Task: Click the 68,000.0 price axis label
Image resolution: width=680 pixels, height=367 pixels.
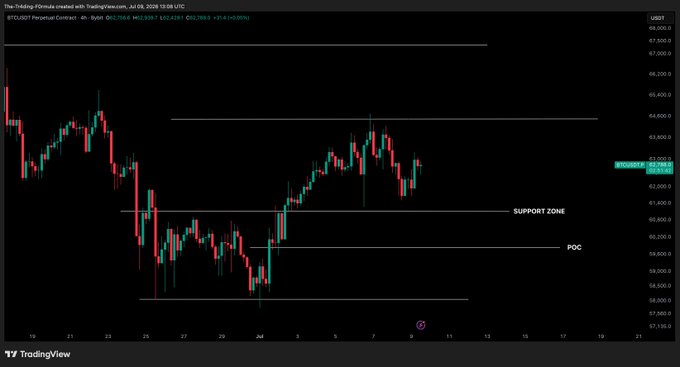Action: point(660,28)
